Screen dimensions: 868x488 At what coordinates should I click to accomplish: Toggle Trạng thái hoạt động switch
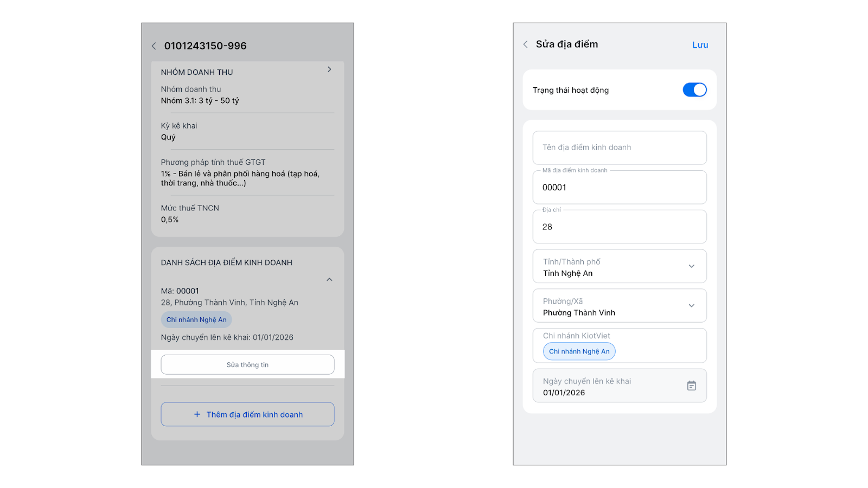click(x=694, y=90)
